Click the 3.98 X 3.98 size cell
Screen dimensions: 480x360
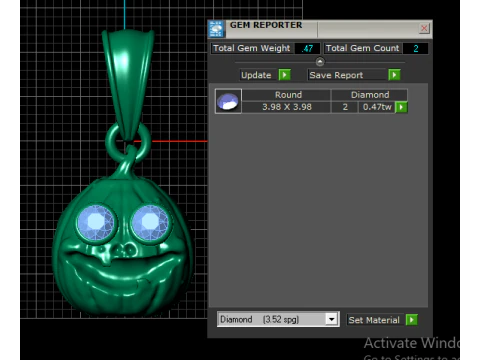287,107
